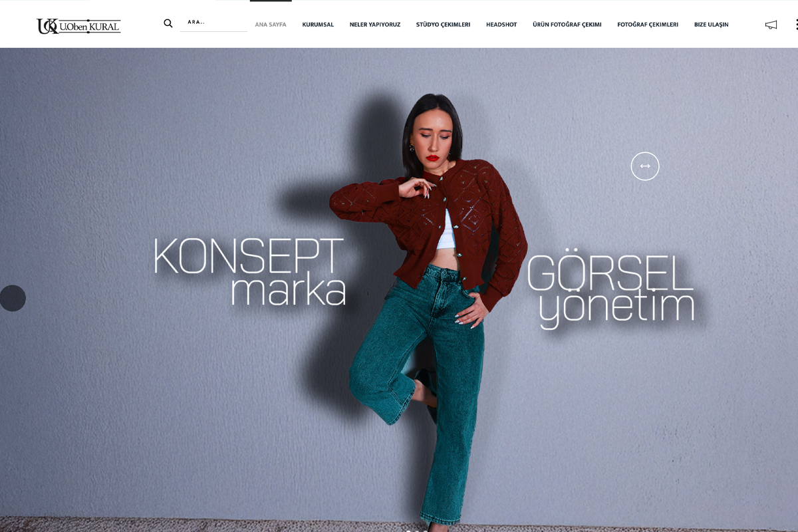This screenshot has width=798, height=532.
Task: Click the GÖRSEL yönetim headline text
Action: (x=611, y=291)
